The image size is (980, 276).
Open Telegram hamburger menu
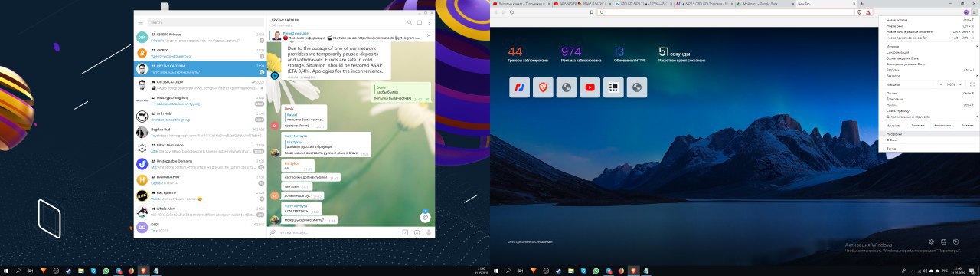141,22
